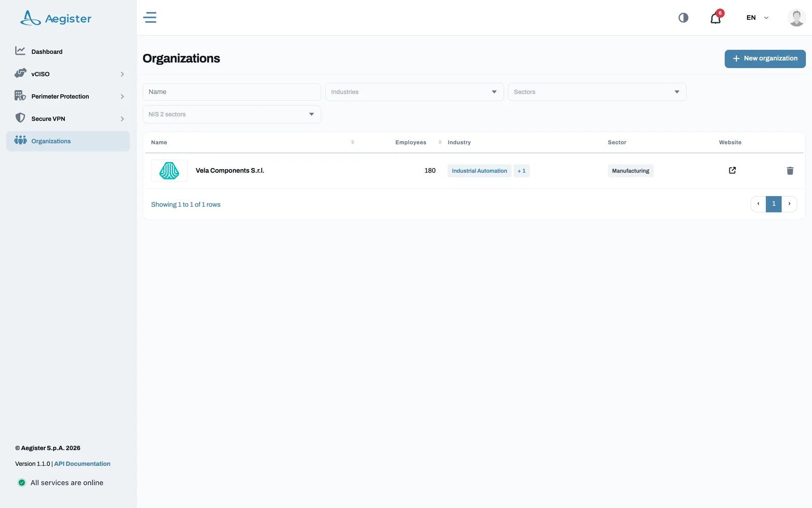Viewport: 812px width, 508px height.
Task: Click the Vela Components logo thumbnail
Action: pyautogui.click(x=170, y=171)
